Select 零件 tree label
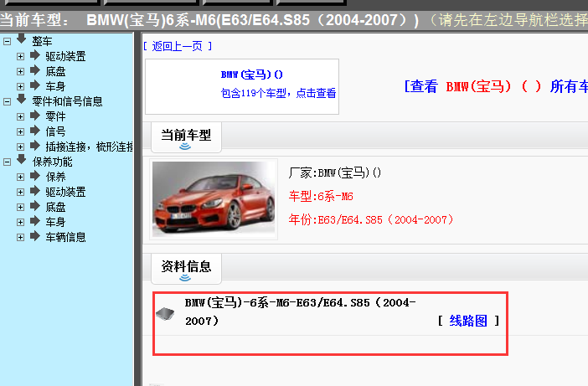 click(55, 116)
